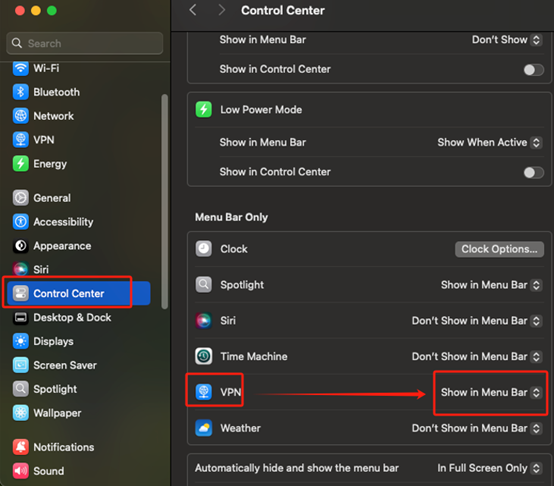This screenshot has width=554, height=486.
Task: Enable the top Show in Control Center switch
Action: point(534,70)
